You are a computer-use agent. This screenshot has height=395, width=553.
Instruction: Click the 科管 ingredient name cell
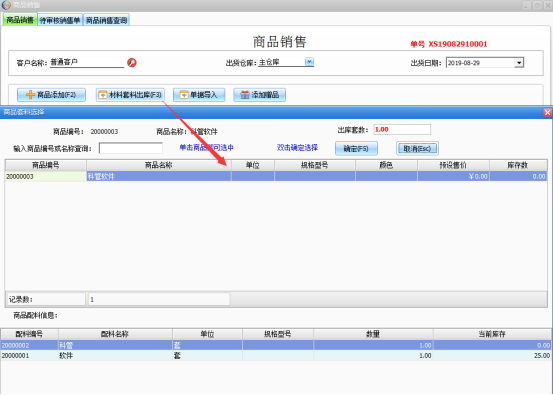[x=115, y=345]
